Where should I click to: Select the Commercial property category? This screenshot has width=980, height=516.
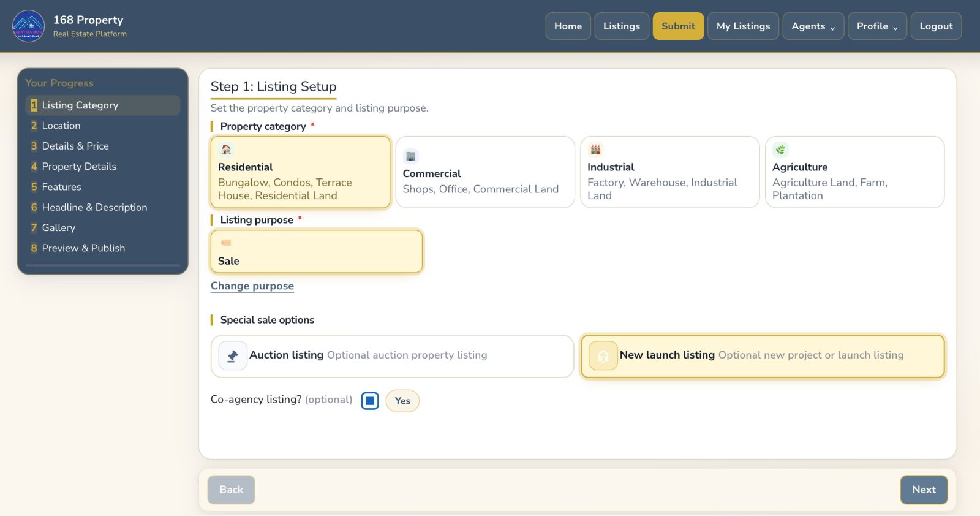click(485, 172)
